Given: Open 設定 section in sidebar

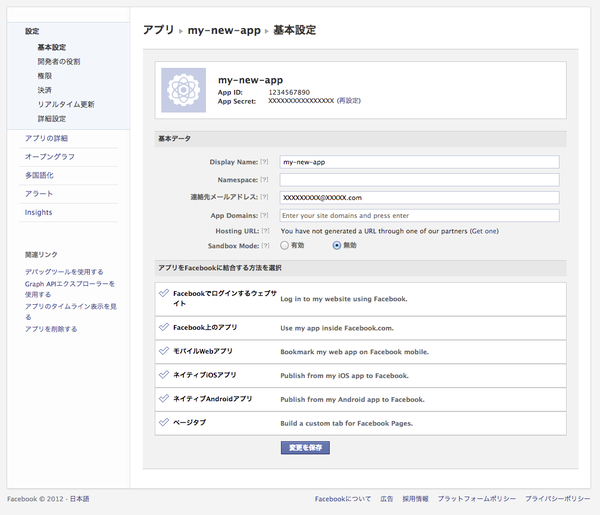Looking at the screenshot, I should coord(32,31).
